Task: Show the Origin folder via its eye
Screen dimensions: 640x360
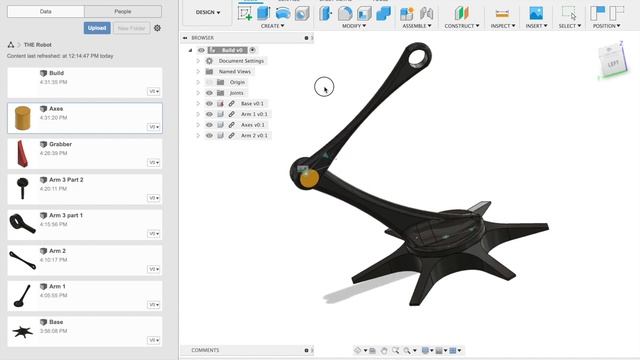Action: (x=209, y=82)
